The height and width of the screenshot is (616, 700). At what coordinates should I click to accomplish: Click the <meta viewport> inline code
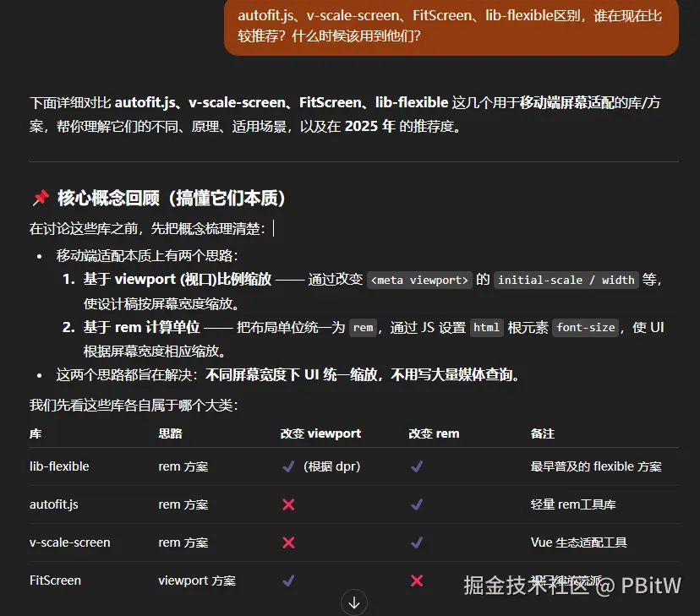coord(419,281)
